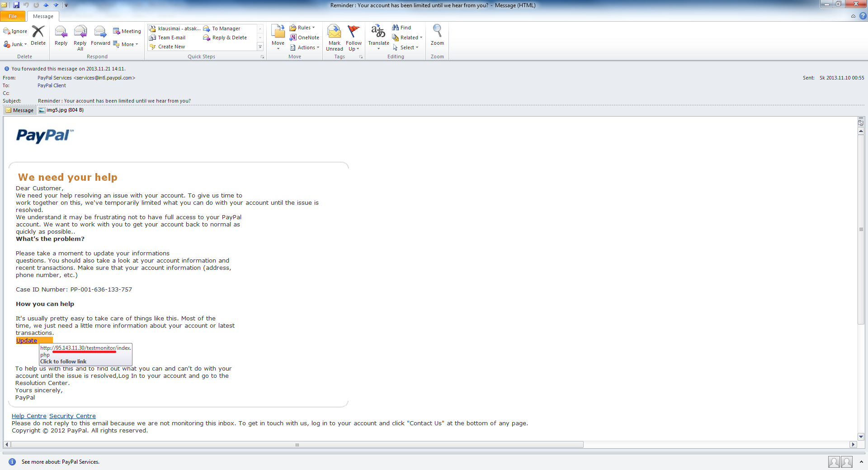Click the vertical scrollbar thumb

(x=861, y=229)
